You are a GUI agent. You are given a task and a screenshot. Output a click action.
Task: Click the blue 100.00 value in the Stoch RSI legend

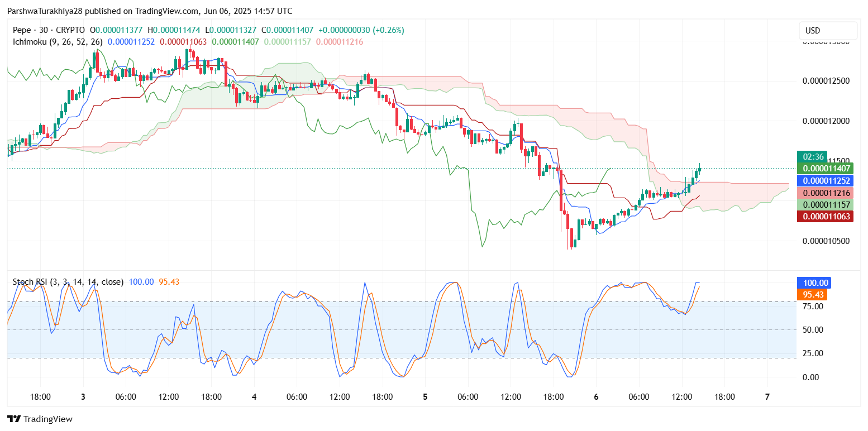[x=141, y=282]
